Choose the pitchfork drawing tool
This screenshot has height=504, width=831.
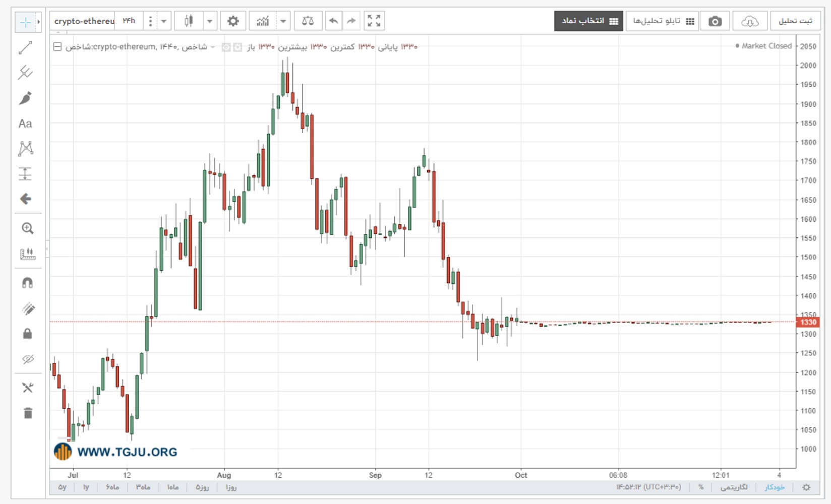(25, 73)
